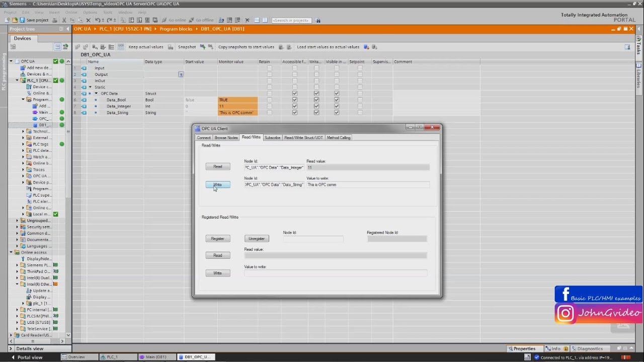Image resolution: width=644 pixels, height=362 pixels.
Task: Click the Delete X icon in main toolbar
Action: point(89,20)
